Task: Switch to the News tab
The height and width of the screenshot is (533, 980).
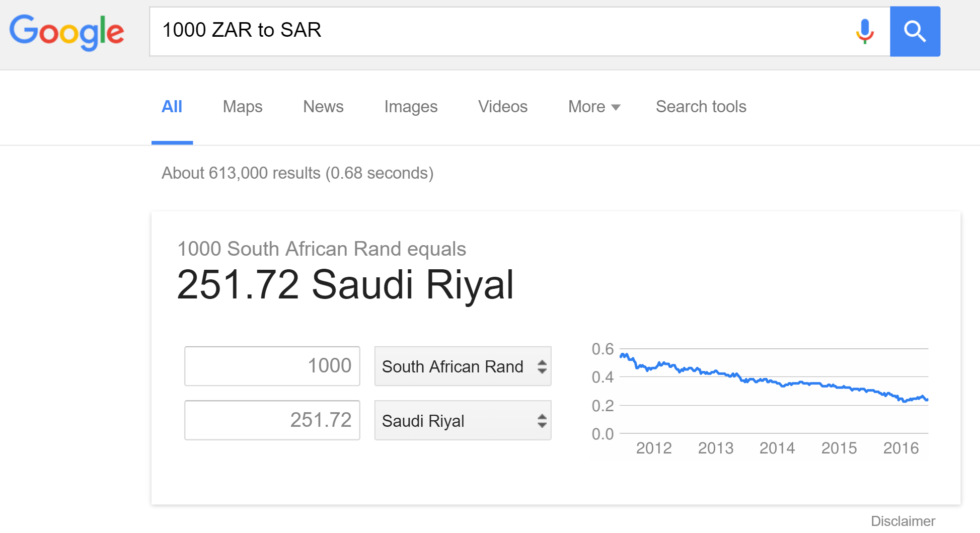Action: 323,107
